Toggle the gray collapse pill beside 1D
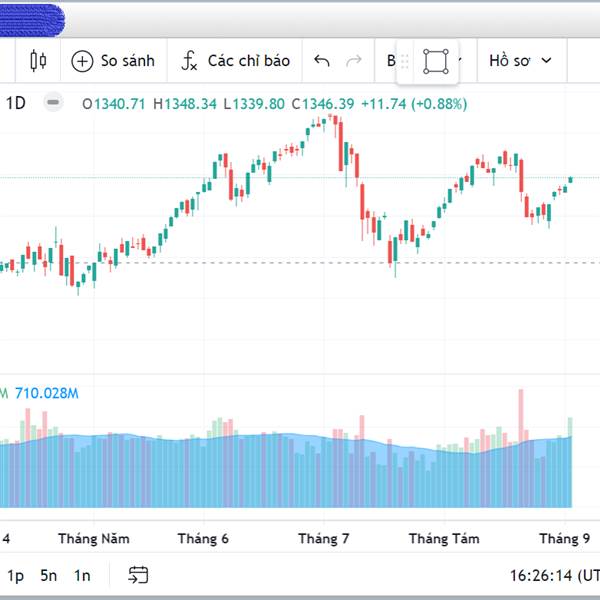The image size is (600, 600). (53, 103)
